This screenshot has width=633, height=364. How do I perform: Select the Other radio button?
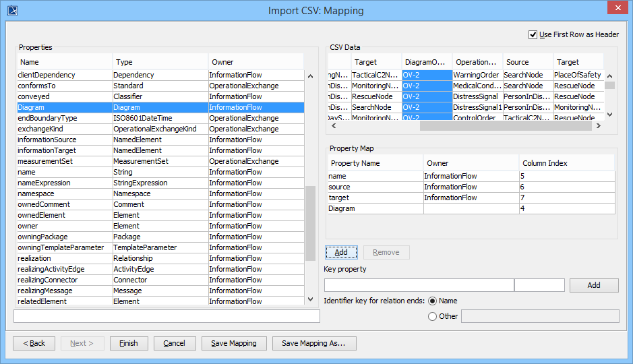click(433, 316)
